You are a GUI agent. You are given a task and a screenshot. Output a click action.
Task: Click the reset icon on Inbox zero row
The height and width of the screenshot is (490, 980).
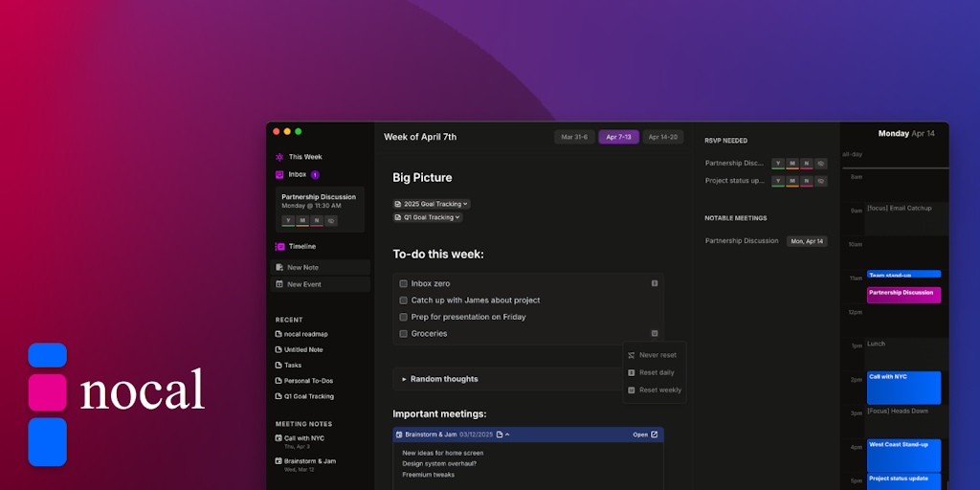[655, 283]
